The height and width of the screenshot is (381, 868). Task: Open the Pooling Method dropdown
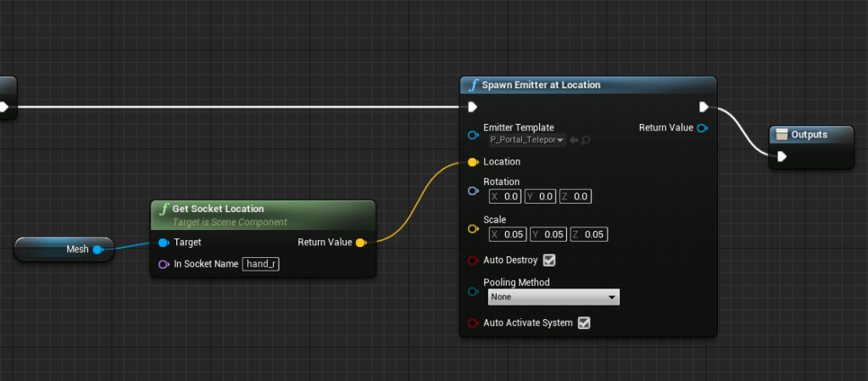(x=554, y=297)
